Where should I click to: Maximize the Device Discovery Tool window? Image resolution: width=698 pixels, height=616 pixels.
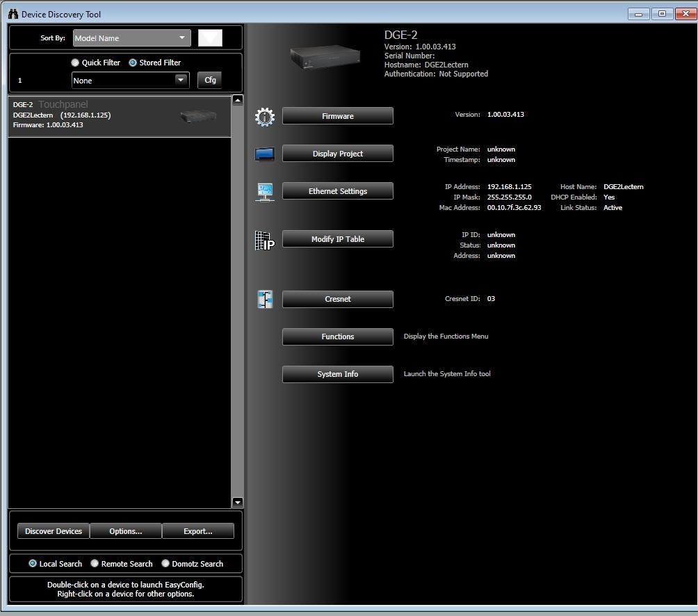click(x=662, y=14)
